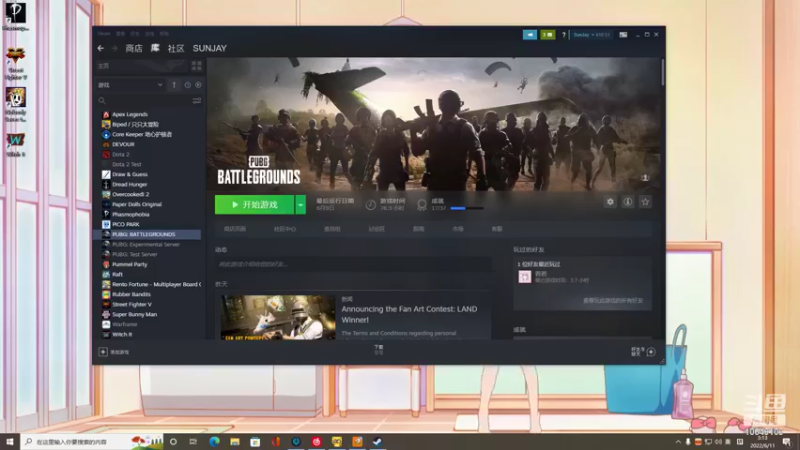This screenshot has height=450, width=800.
Task: Open the SUNJAY profile tab
Action: [x=209, y=48]
